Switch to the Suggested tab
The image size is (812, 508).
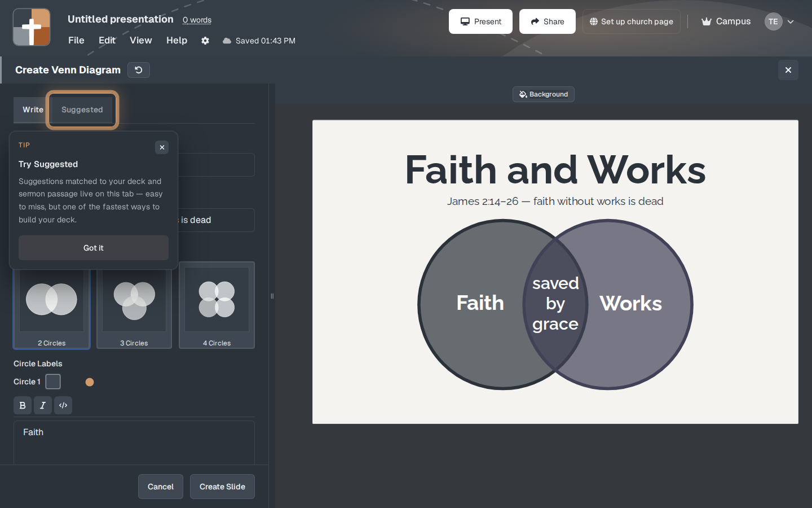tap(82, 110)
